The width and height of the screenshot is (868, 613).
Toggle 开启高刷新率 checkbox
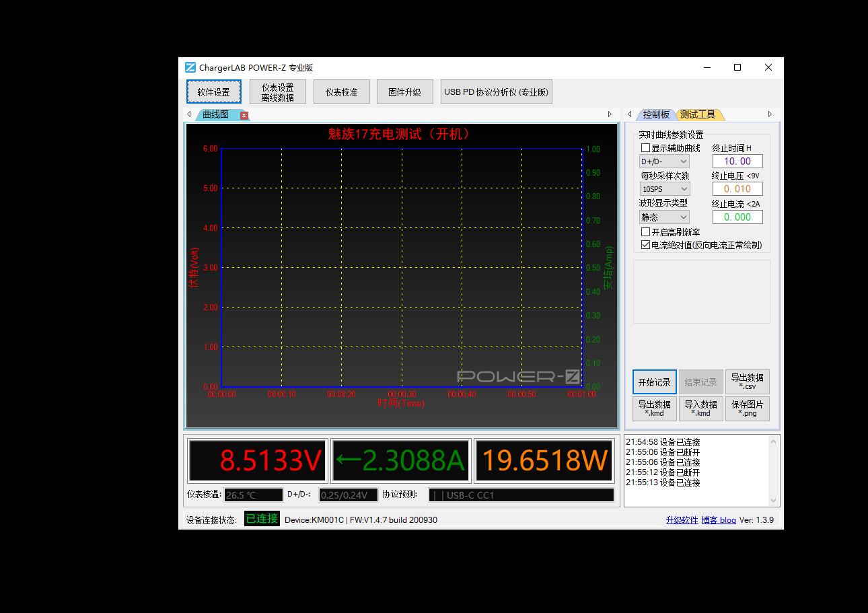pyautogui.click(x=646, y=232)
